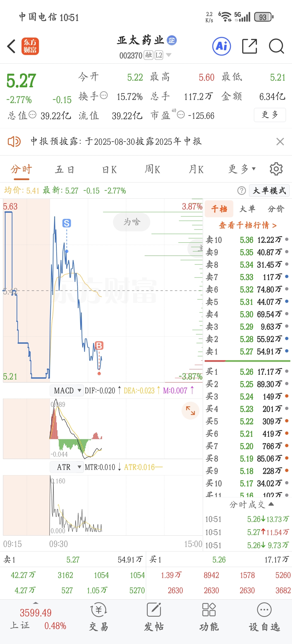
Task: Switch to 日K chart tab
Action: (109, 170)
